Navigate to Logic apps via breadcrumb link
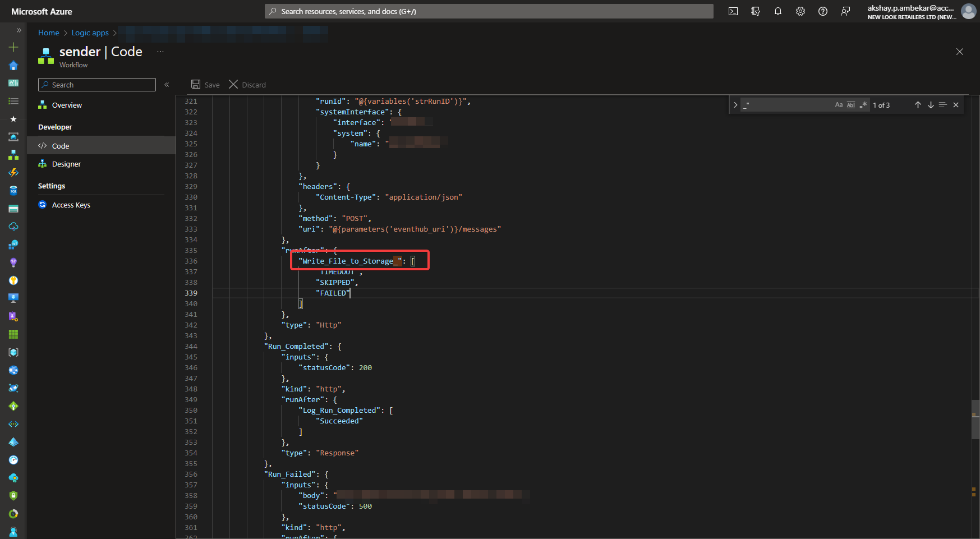980x539 pixels. click(x=90, y=33)
